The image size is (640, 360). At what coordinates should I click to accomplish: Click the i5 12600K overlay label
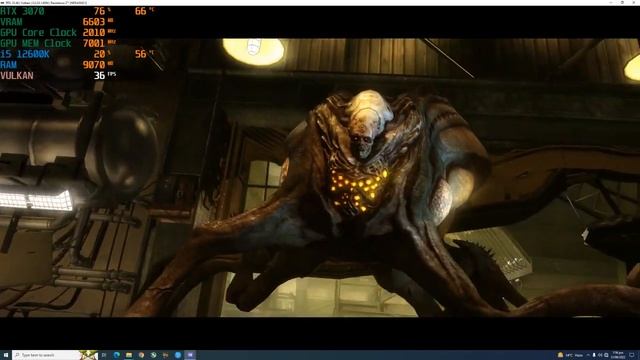click(x=25, y=54)
